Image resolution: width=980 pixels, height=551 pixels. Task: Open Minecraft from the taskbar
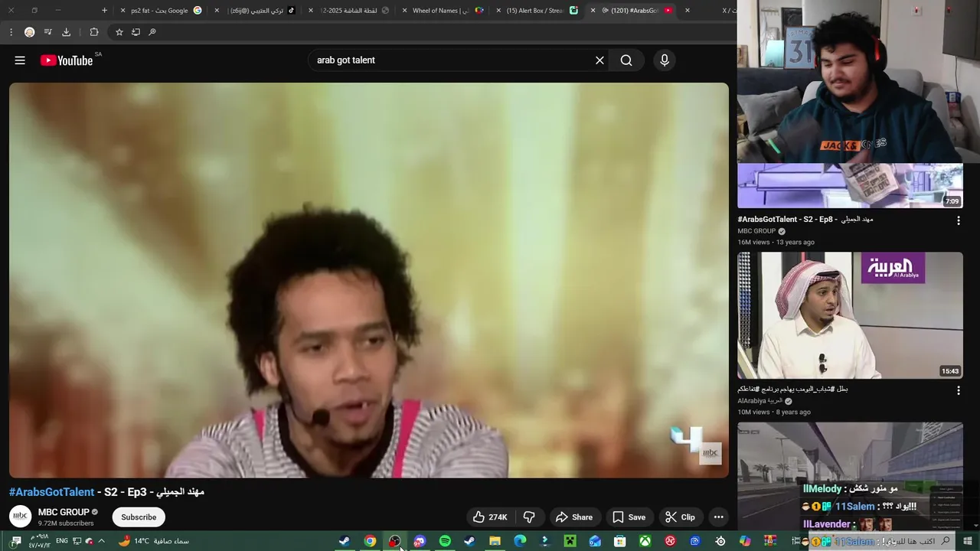(570, 541)
